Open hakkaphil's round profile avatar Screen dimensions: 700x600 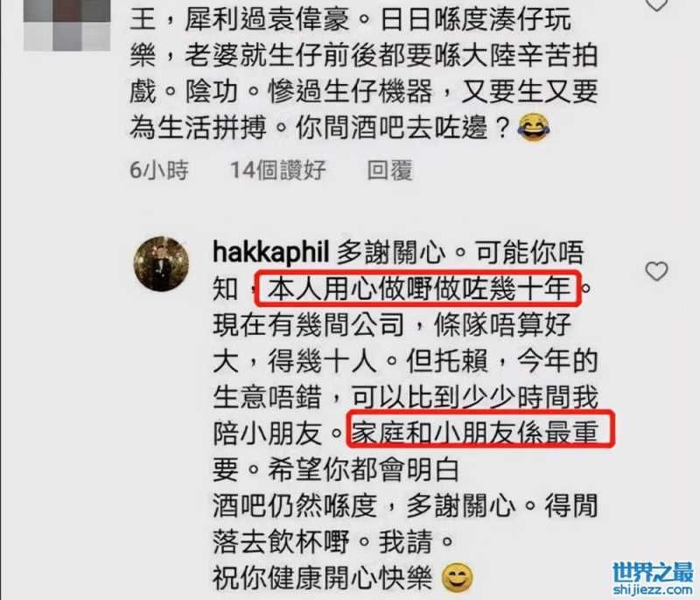(x=161, y=264)
